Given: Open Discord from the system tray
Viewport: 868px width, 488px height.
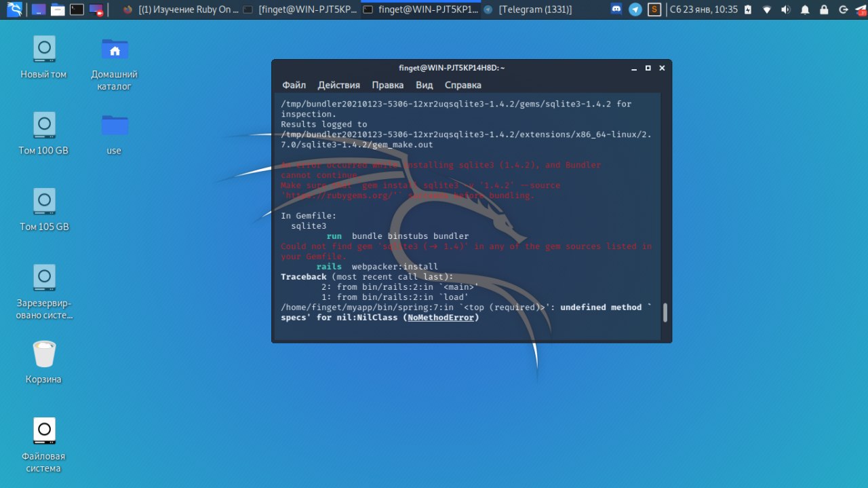Looking at the screenshot, I should click(x=616, y=10).
